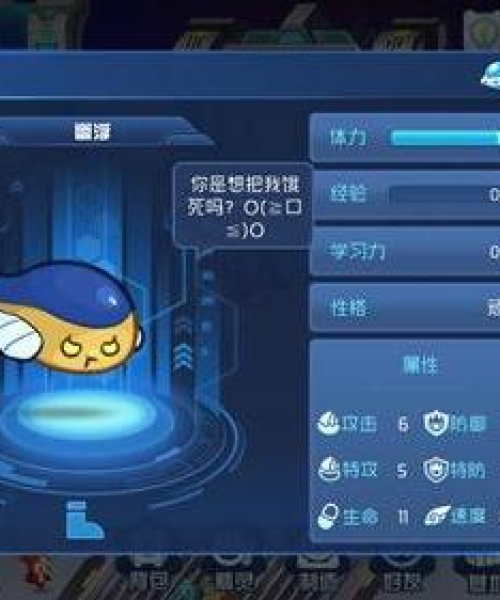Click the red character icon bottom left

37,572
